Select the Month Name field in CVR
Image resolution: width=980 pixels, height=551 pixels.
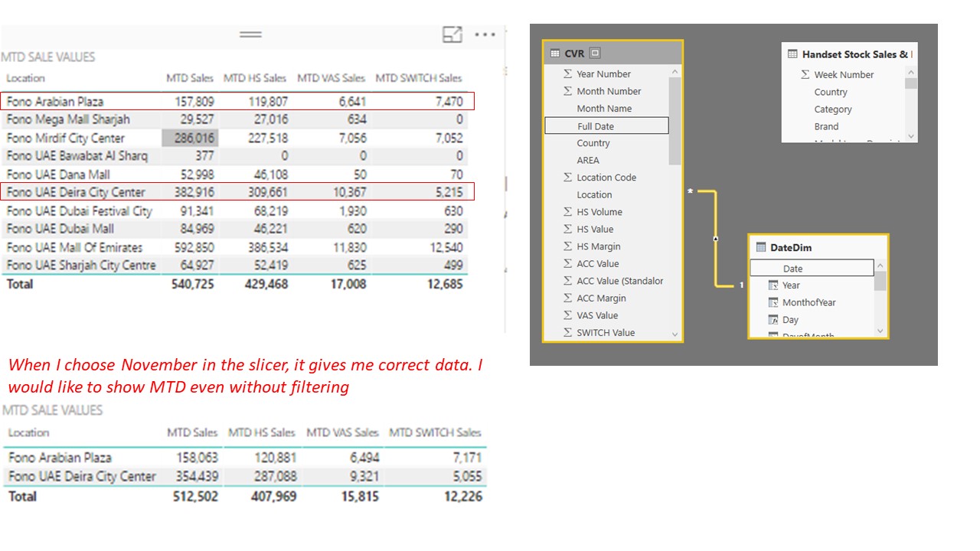(x=604, y=109)
